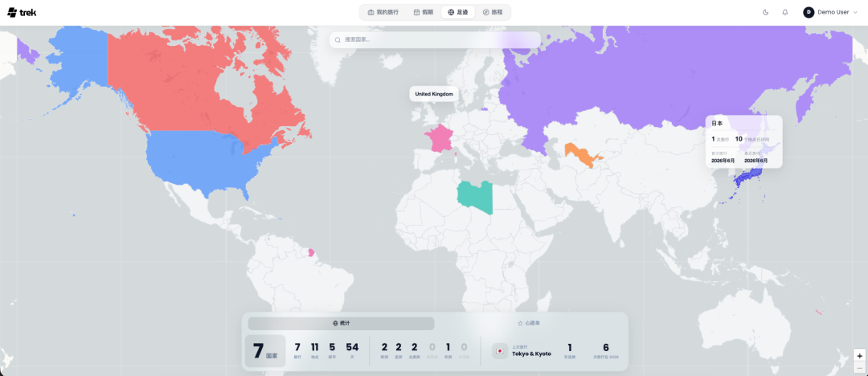Screen dimensions: 868x376
Task: Open the 心愿单 wishlist tab
Action: [x=529, y=323]
